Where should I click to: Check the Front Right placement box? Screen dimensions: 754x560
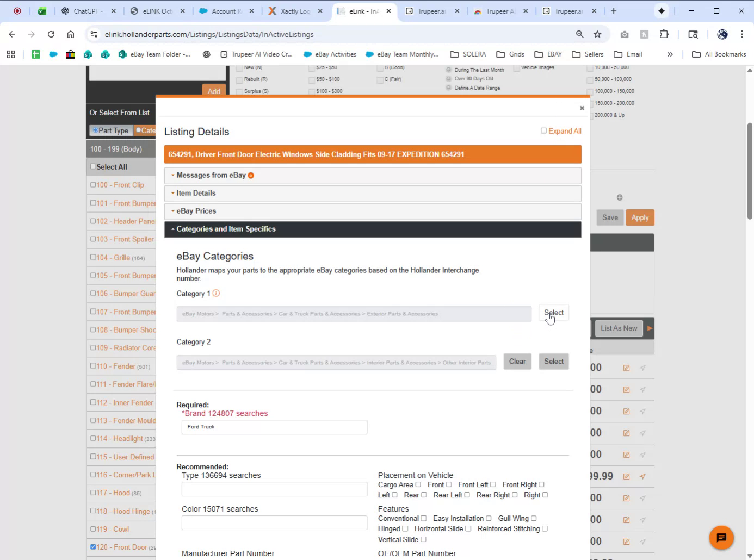click(541, 484)
